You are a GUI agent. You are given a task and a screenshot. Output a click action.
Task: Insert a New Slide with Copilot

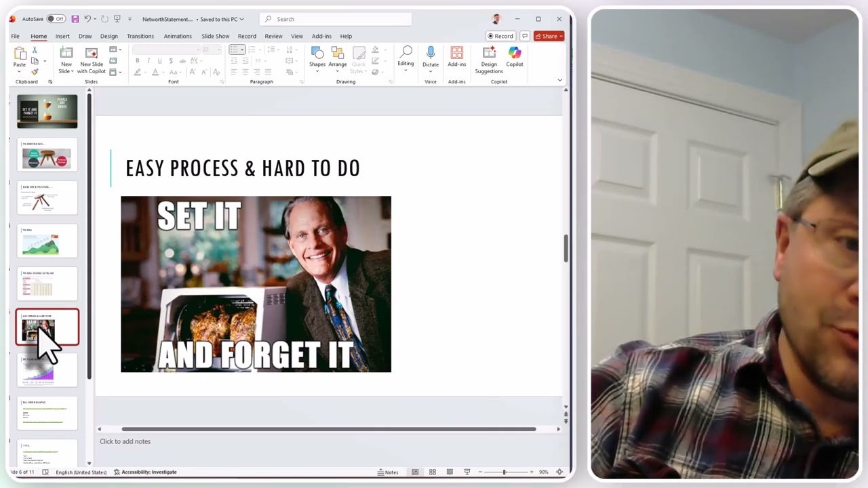point(92,60)
